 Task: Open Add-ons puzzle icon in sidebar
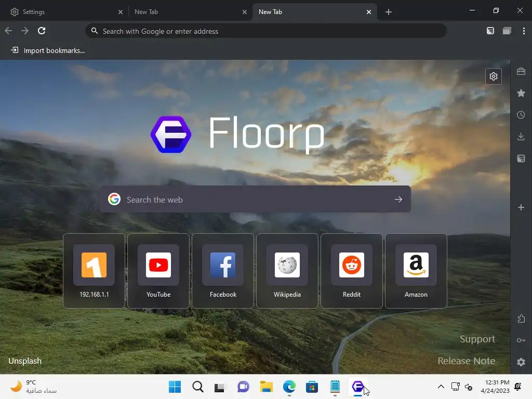click(x=521, y=318)
